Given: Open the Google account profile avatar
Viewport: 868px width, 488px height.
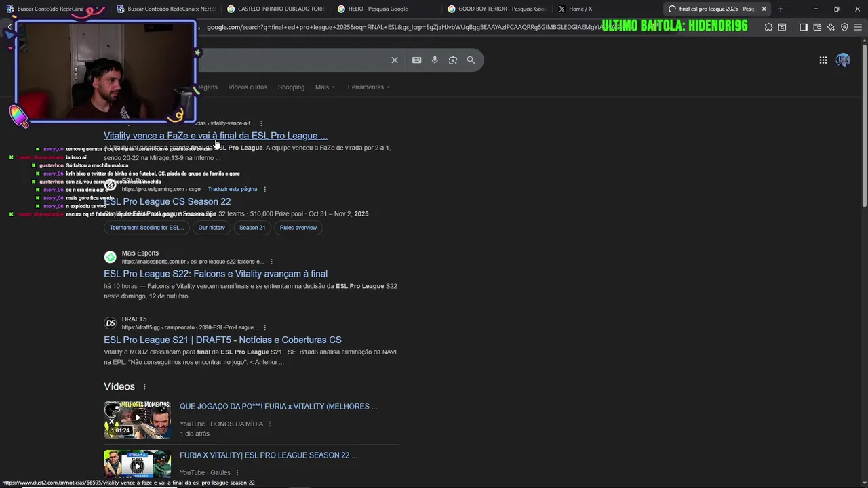Looking at the screenshot, I should click(843, 60).
